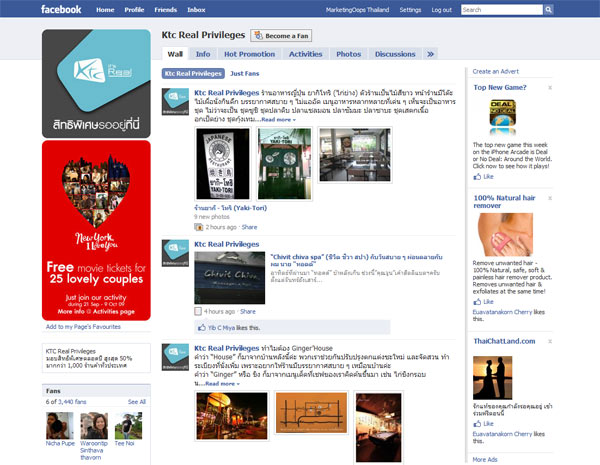Viewport: 600px width, 465px height.
Task: Open Inbox in the top bar
Action: point(196,10)
